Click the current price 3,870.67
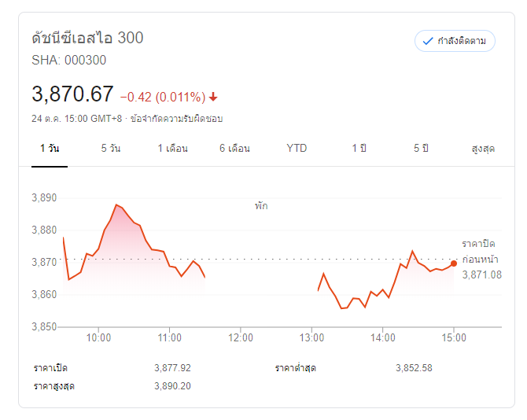The image size is (527, 420). [x=72, y=94]
